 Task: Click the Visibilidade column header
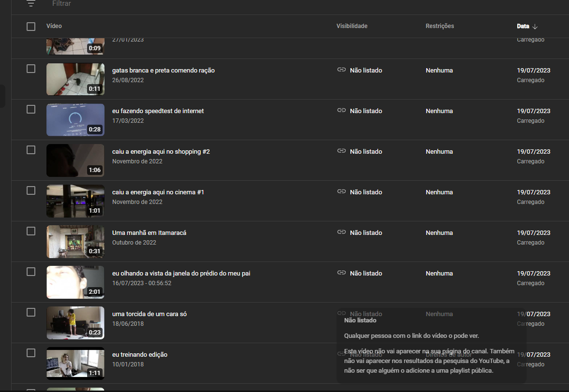tap(352, 26)
